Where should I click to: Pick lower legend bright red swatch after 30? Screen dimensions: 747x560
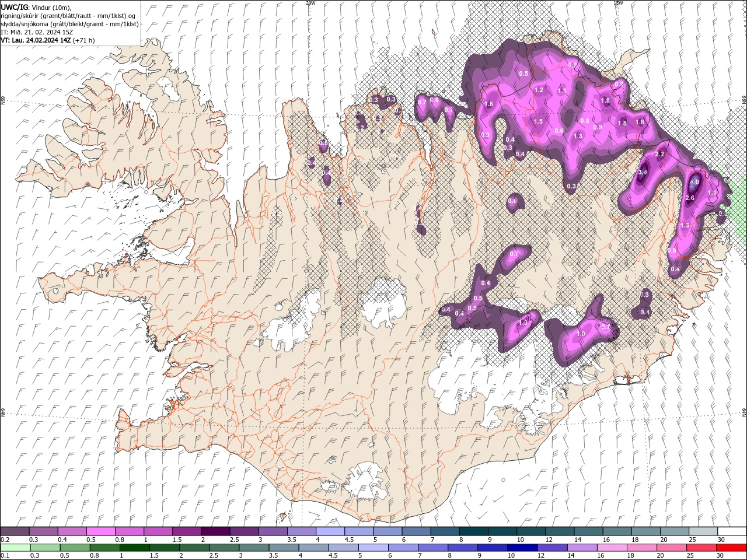(732, 548)
